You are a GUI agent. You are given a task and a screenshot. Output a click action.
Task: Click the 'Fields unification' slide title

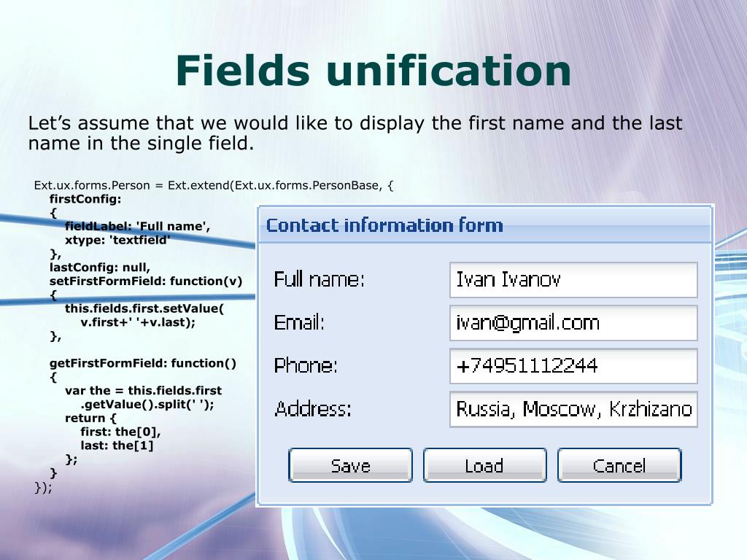[x=373, y=71]
